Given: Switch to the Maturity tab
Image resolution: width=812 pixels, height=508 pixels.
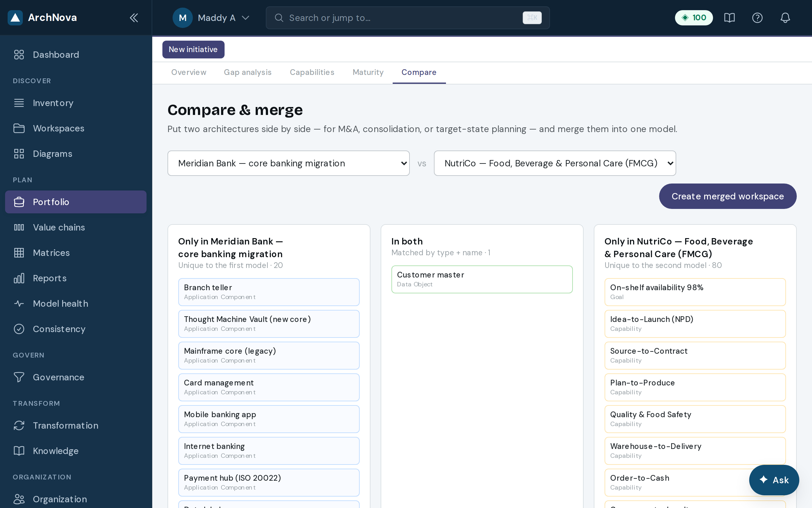Looking at the screenshot, I should click(368, 72).
